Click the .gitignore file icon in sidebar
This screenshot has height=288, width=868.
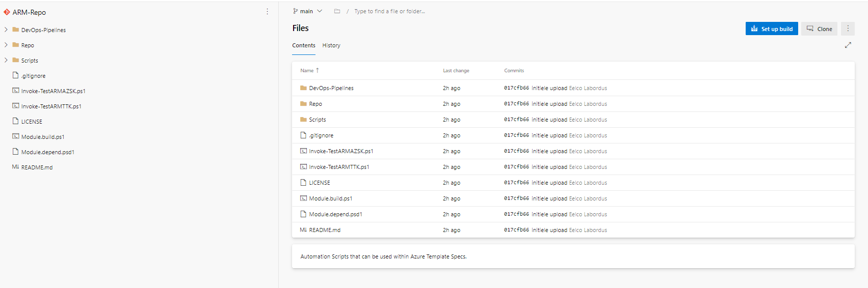[x=15, y=76]
